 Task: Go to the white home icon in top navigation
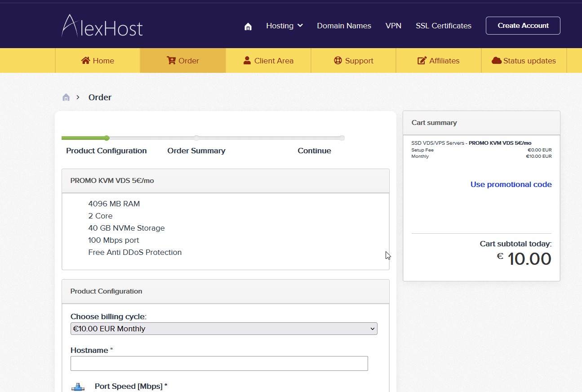(x=248, y=27)
